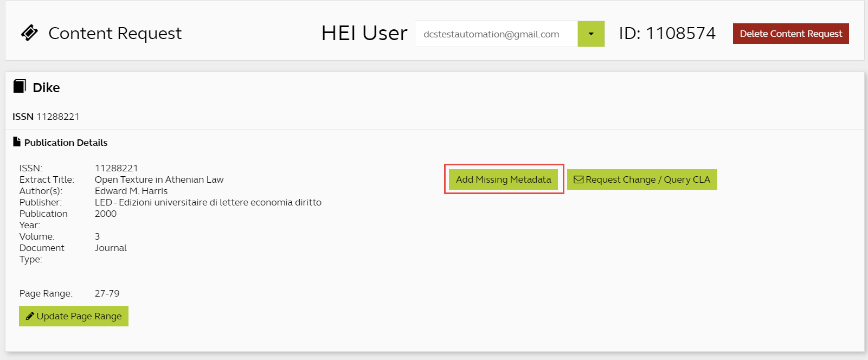Click the extract title Open Texture in Athenian Law
Viewport: 868px width, 360px height.
tap(159, 179)
